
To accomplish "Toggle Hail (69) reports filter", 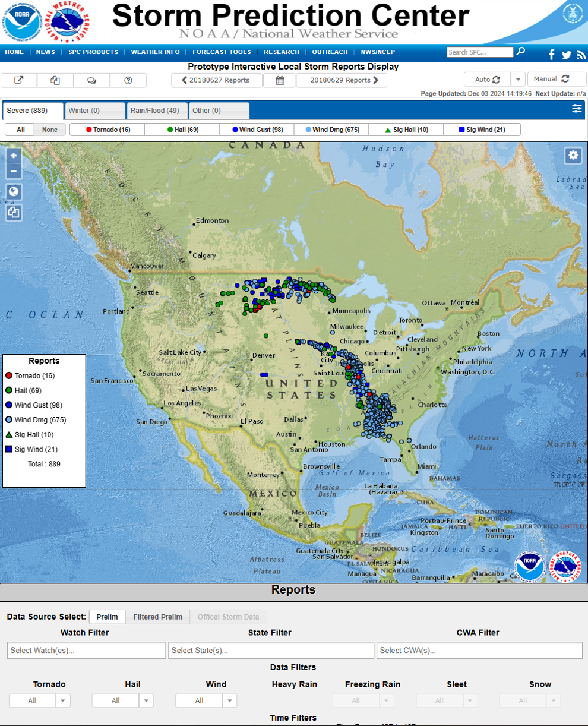I will (182, 130).
